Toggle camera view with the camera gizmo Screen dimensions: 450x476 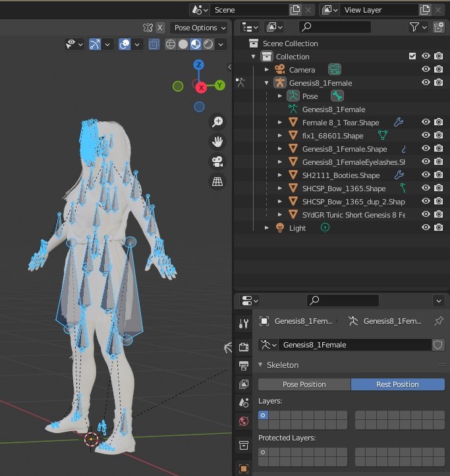(217, 162)
